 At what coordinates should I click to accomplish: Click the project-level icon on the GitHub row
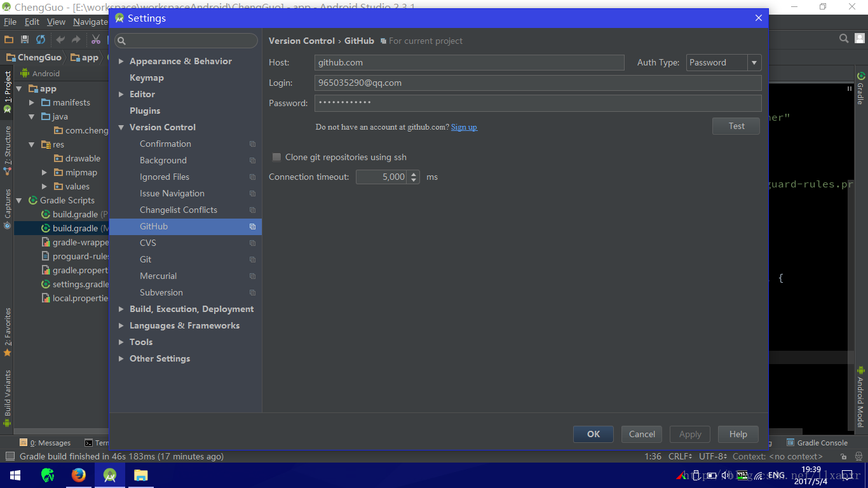click(252, 227)
